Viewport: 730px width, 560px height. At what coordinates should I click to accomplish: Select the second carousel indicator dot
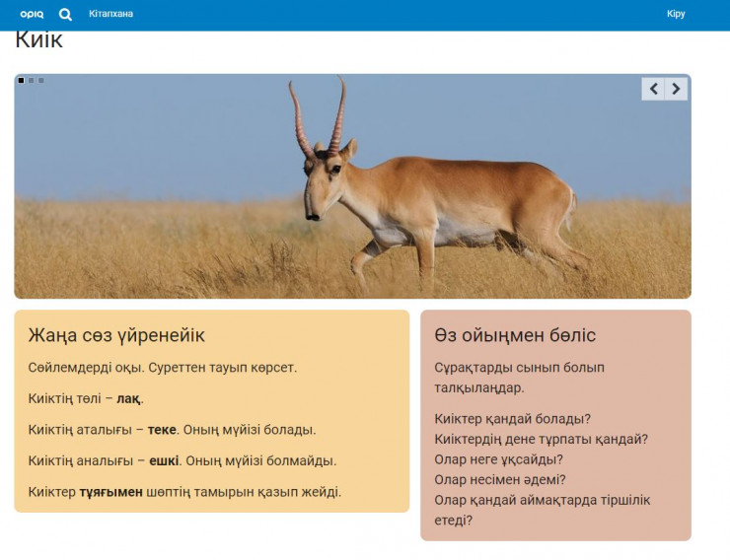click(x=32, y=80)
